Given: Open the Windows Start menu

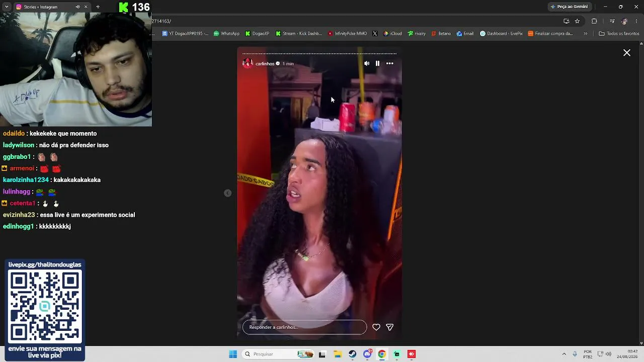Looking at the screenshot, I should pos(233,354).
